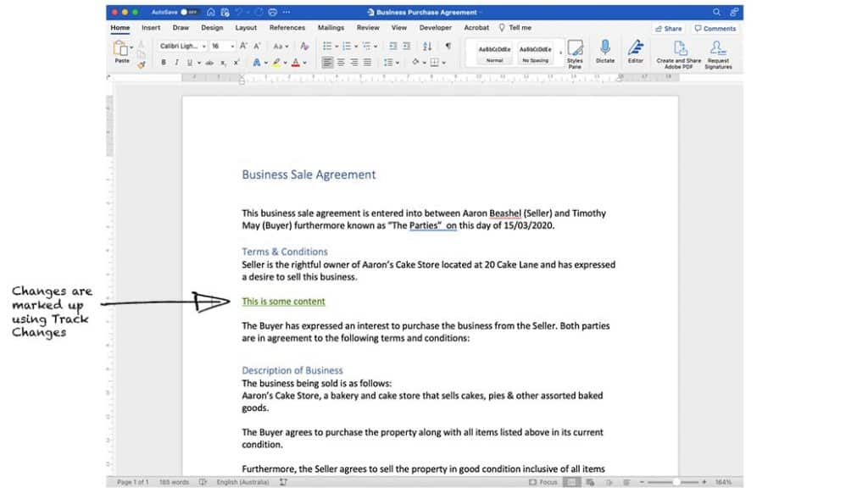The height and width of the screenshot is (499, 868).
Task: Open the font size dropdown
Action: click(231, 46)
